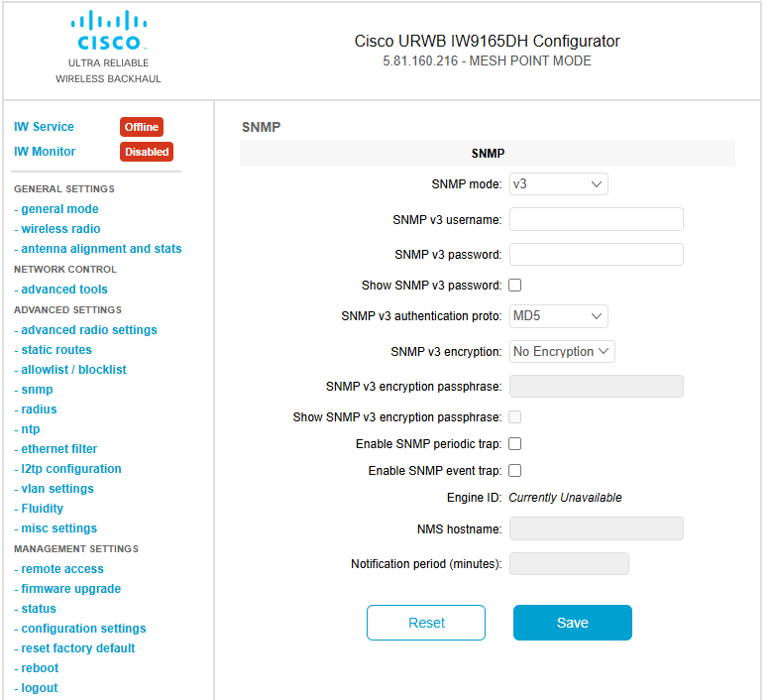Click the Cisco logo
Screen dimensions: 772x700
[x=108, y=31]
